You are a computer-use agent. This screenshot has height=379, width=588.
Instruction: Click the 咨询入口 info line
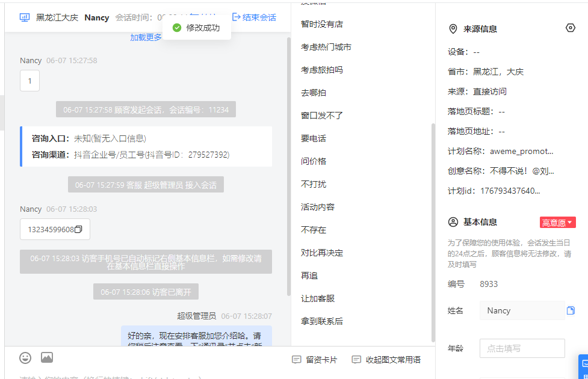point(89,139)
